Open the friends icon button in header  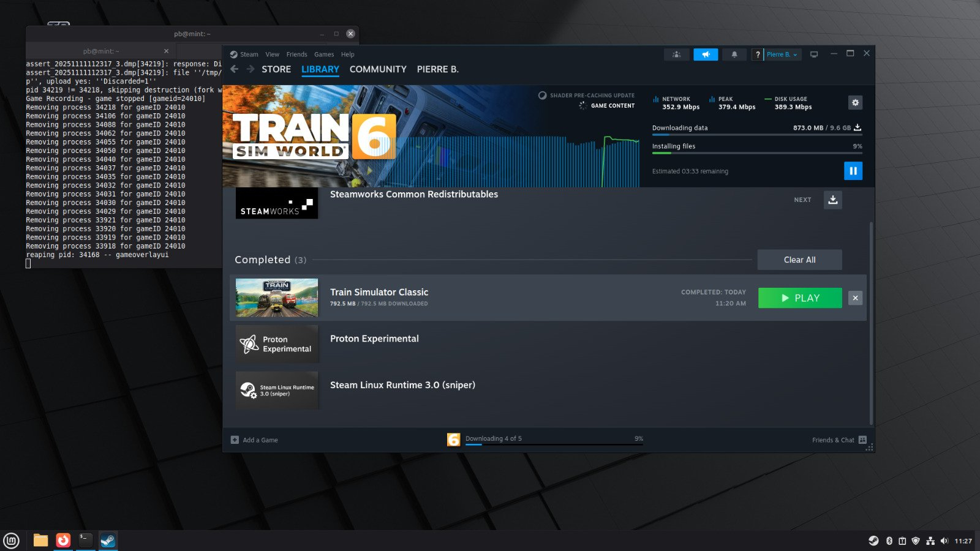click(x=676, y=54)
